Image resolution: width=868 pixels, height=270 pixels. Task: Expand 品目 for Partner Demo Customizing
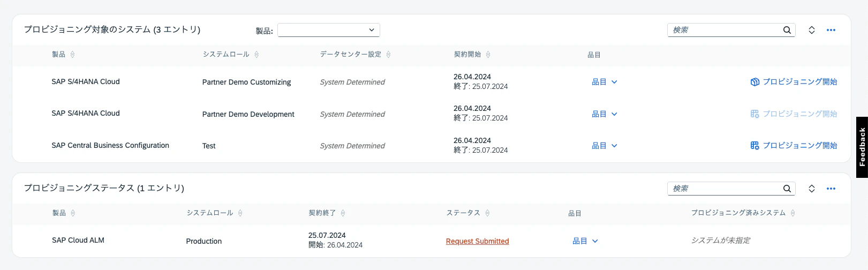(x=605, y=82)
